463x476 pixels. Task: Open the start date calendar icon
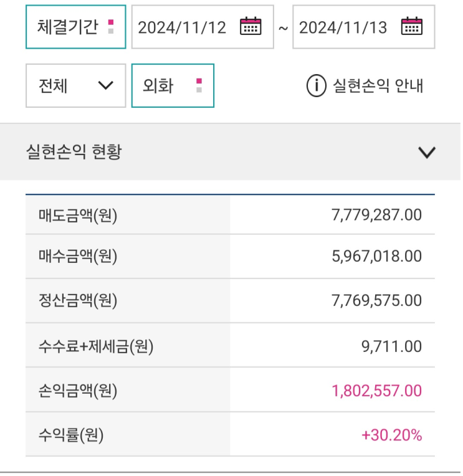pyautogui.click(x=252, y=26)
